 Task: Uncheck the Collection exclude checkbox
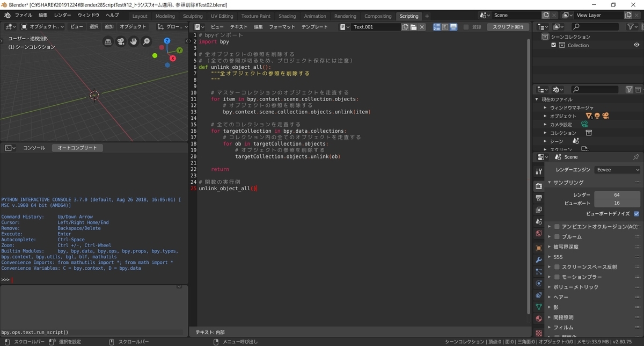(554, 46)
